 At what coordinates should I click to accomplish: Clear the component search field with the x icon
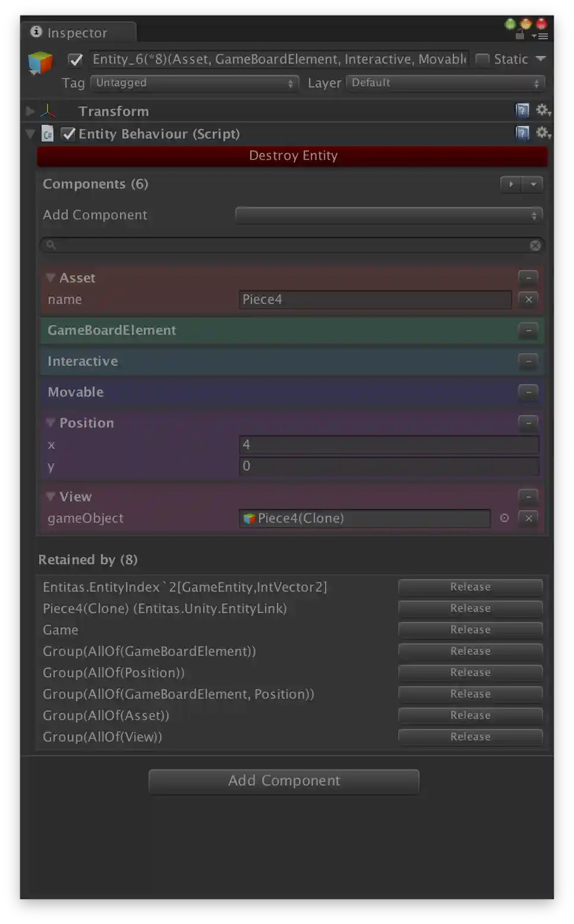(x=535, y=245)
